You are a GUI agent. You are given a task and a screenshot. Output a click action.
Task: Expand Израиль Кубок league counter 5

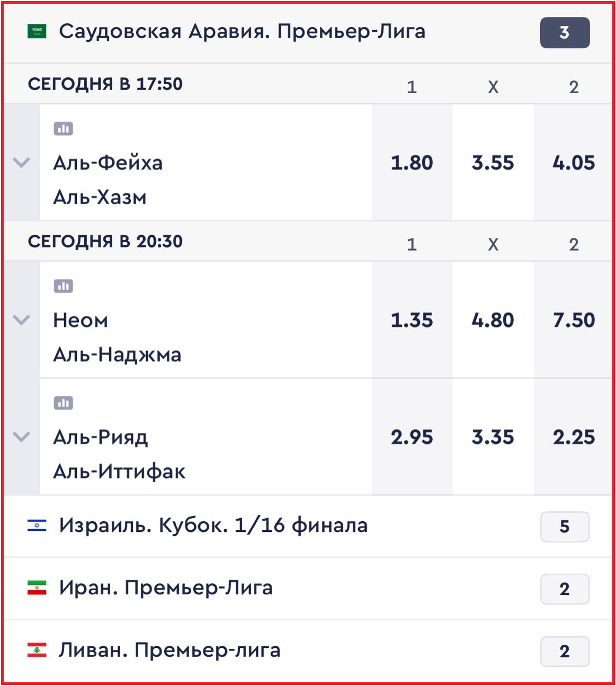(x=565, y=527)
